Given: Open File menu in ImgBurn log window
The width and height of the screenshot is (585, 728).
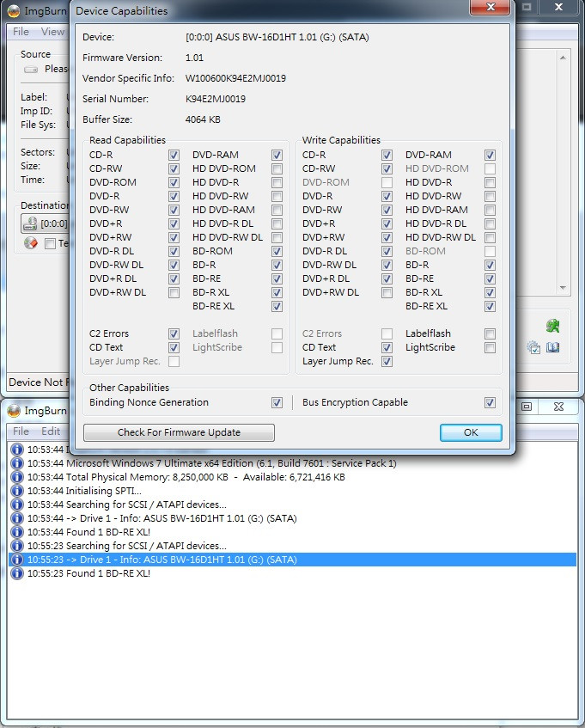Looking at the screenshot, I should pyautogui.click(x=21, y=431).
